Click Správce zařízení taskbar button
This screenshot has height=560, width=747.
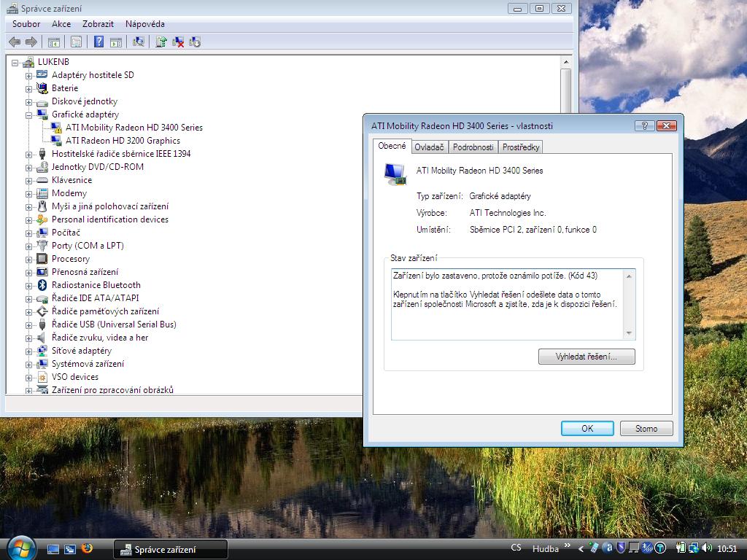[170, 549]
